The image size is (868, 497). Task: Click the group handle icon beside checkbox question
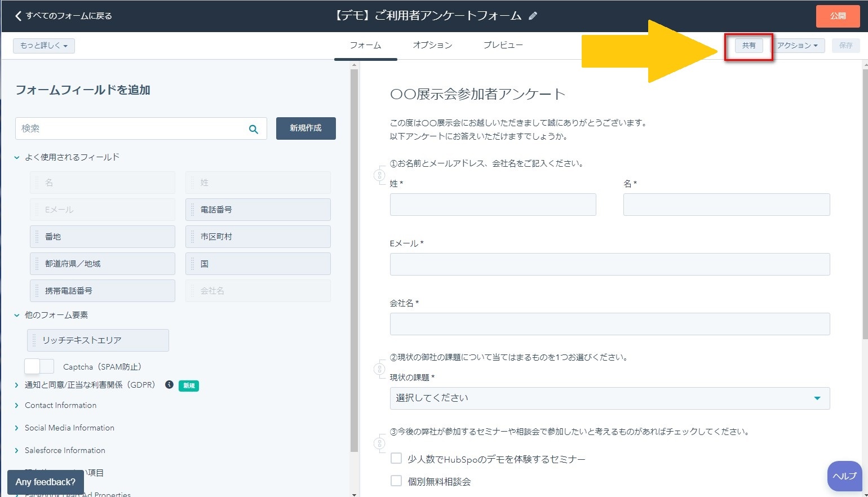coord(380,443)
